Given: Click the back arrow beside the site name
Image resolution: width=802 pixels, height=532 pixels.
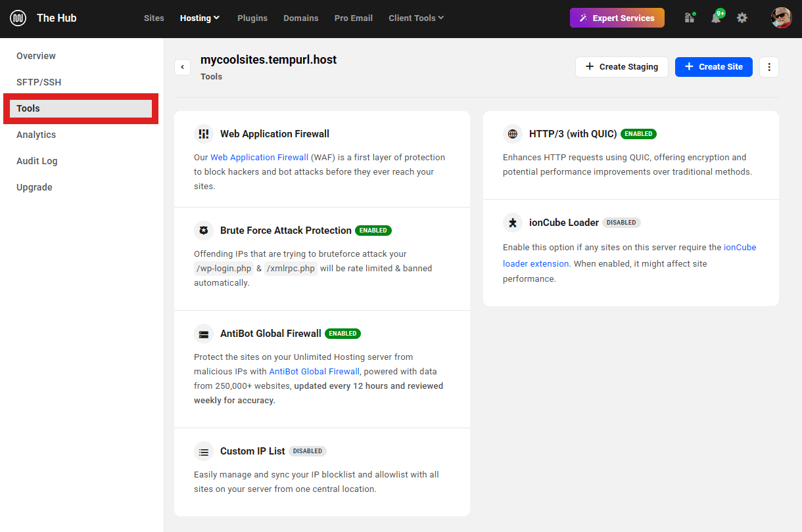Looking at the screenshot, I should 182,67.
